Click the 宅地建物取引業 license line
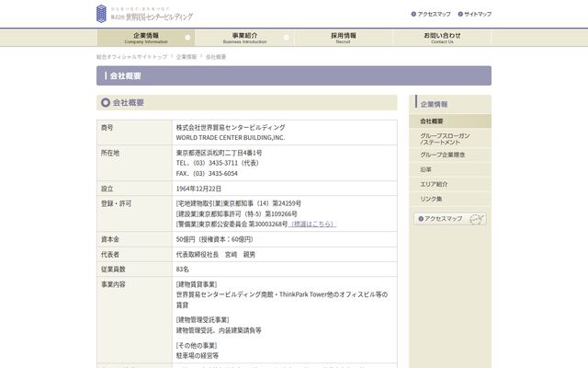Screen dimensions: 588x368 [239, 203]
